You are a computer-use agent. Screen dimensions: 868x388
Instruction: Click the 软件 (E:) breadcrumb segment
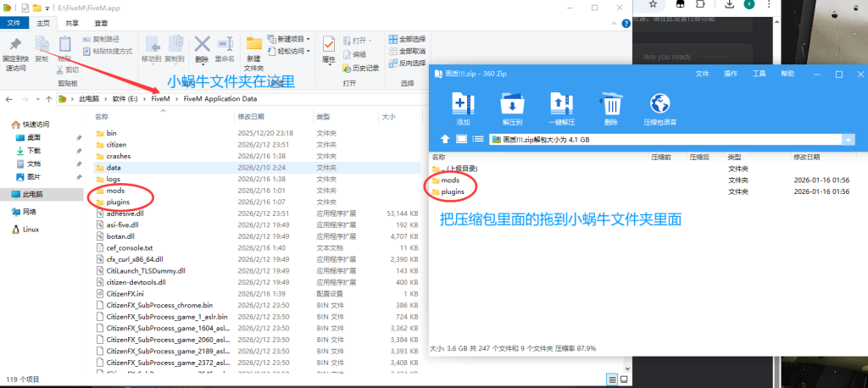pos(125,99)
